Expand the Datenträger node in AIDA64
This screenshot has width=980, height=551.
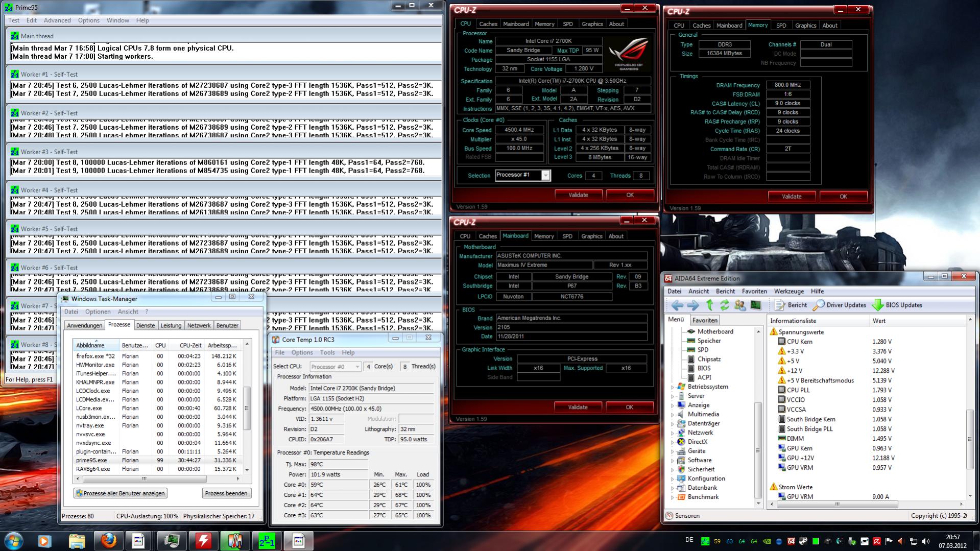point(673,424)
